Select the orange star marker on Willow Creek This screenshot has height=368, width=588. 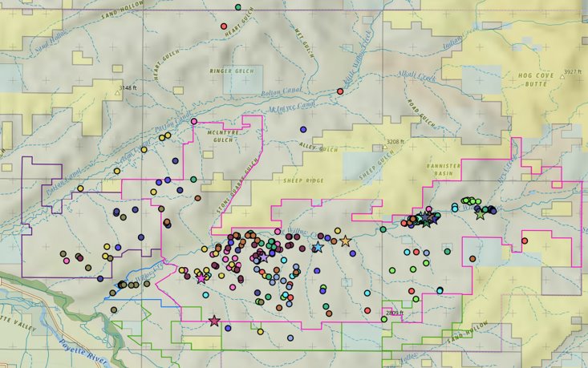coord(346,241)
